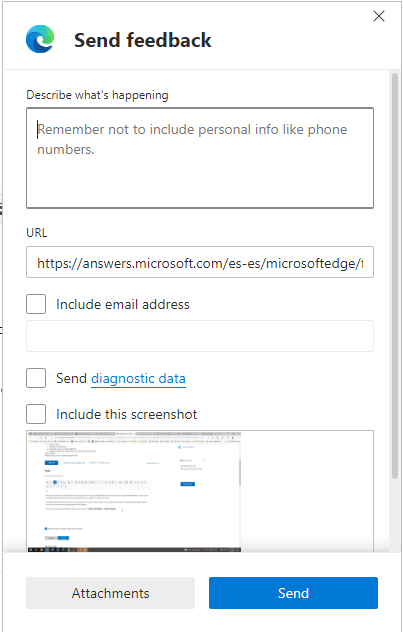Click the blue Send button
Image resolution: width=403 pixels, height=632 pixels.
[293, 593]
